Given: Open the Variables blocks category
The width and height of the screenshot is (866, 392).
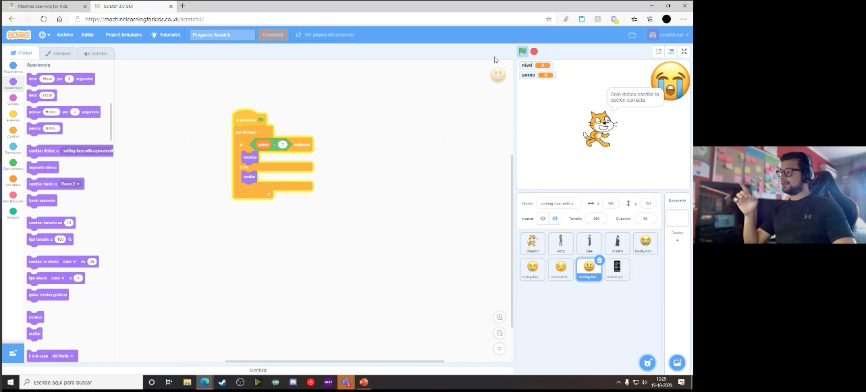Looking at the screenshot, I should [x=13, y=181].
